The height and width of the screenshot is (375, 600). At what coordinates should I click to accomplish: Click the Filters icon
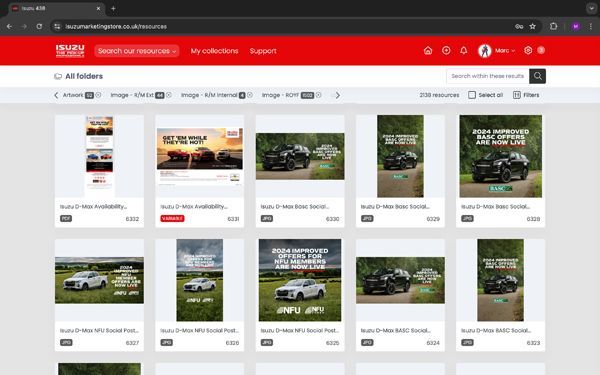pyautogui.click(x=517, y=95)
